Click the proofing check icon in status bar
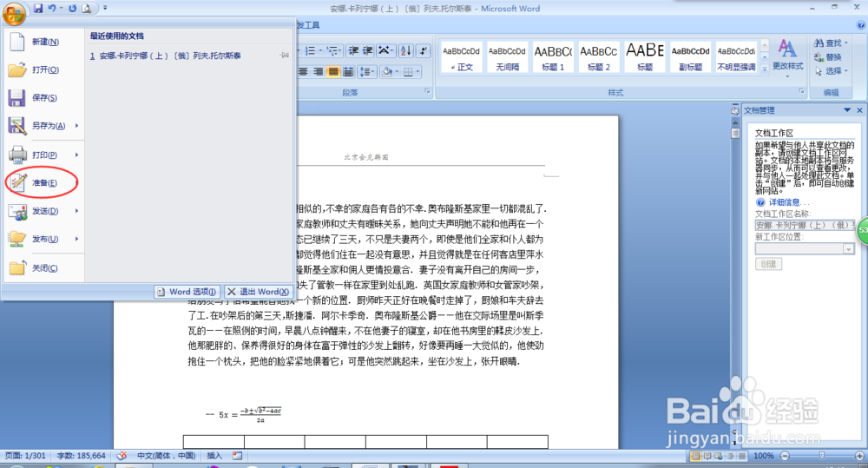Viewport: 868px width, 468px height. click(122, 456)
